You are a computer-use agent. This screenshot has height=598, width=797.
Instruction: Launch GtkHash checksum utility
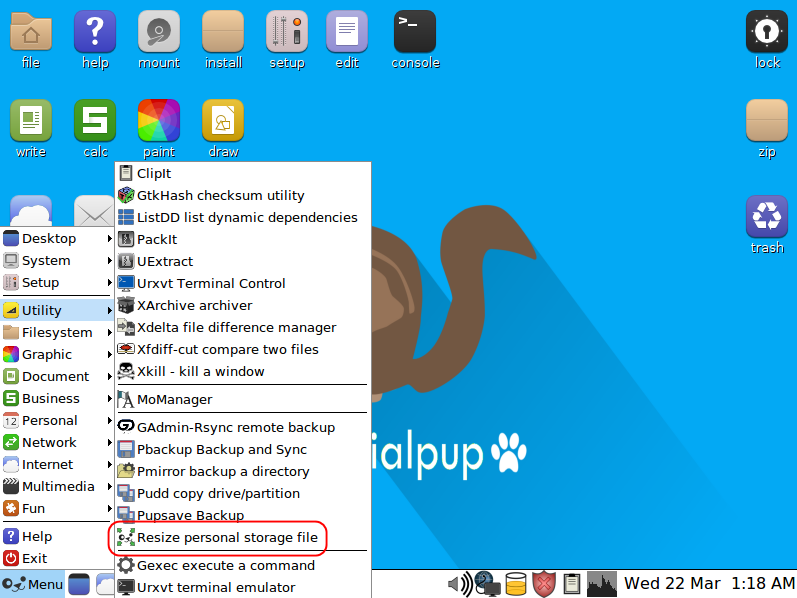243,195
